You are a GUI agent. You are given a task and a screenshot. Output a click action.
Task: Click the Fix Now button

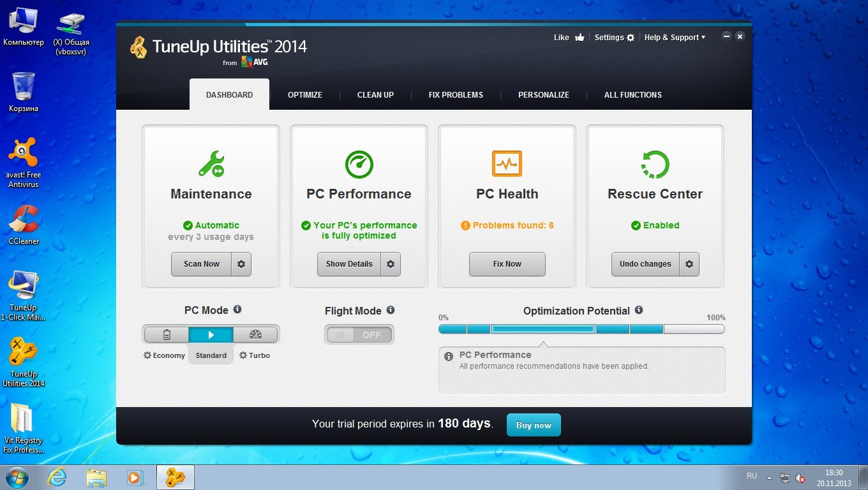pos(507,264)
